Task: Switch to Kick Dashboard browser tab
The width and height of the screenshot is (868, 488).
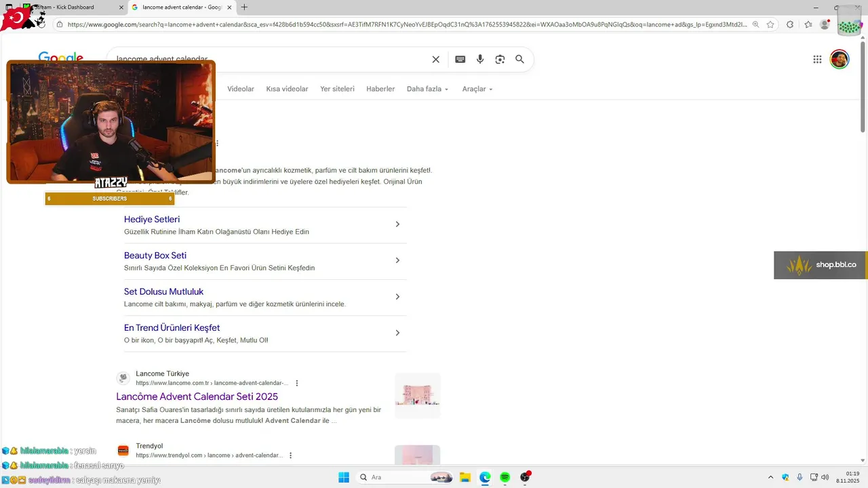Action: [x=73, y=7]
